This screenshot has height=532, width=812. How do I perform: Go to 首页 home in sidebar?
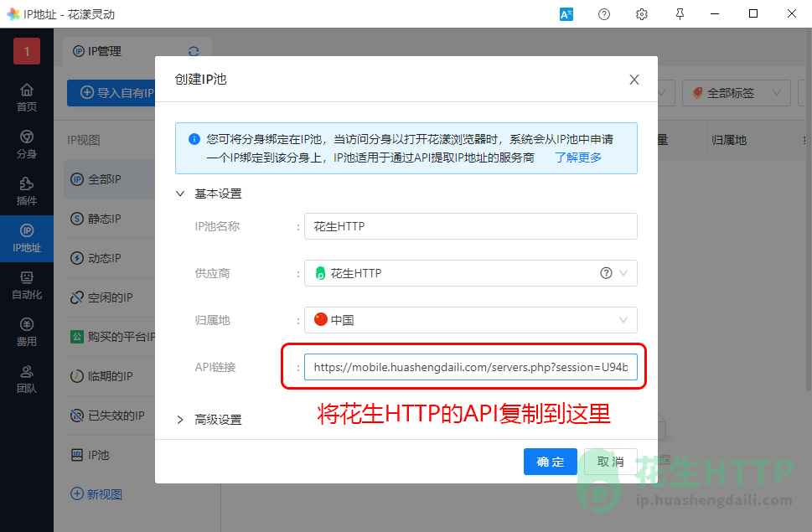pyautogui.click(x=27, y=97)
